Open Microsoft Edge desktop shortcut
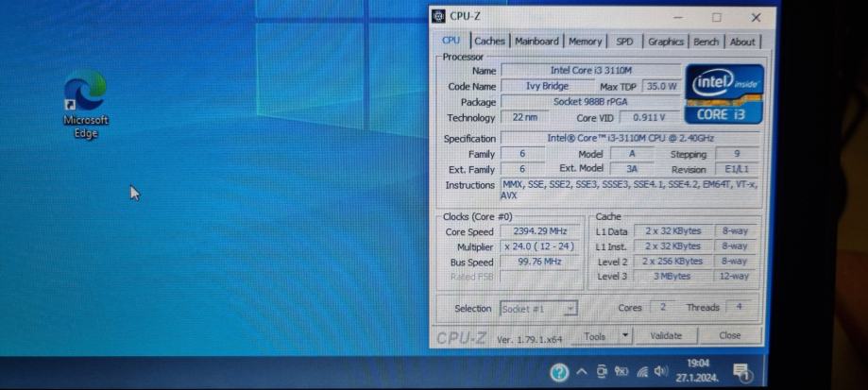 (85, 105)
